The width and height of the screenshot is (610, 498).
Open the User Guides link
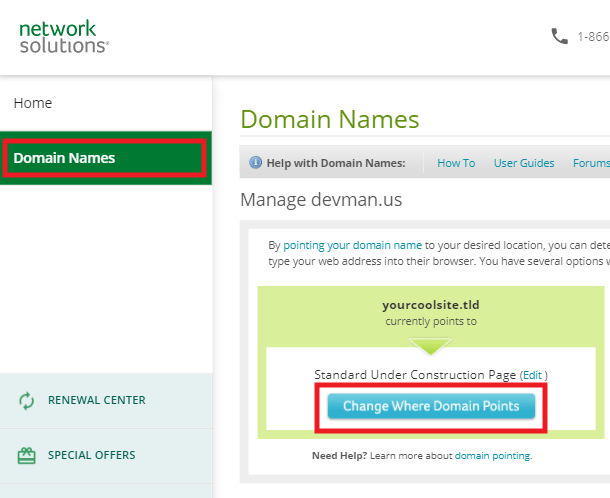coord(524,163)
